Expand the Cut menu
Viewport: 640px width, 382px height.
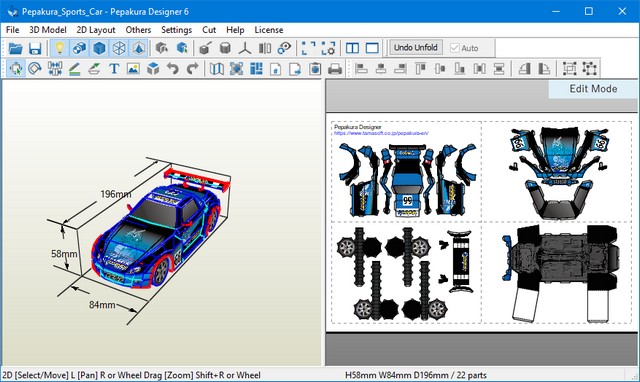tap(209, 30)
